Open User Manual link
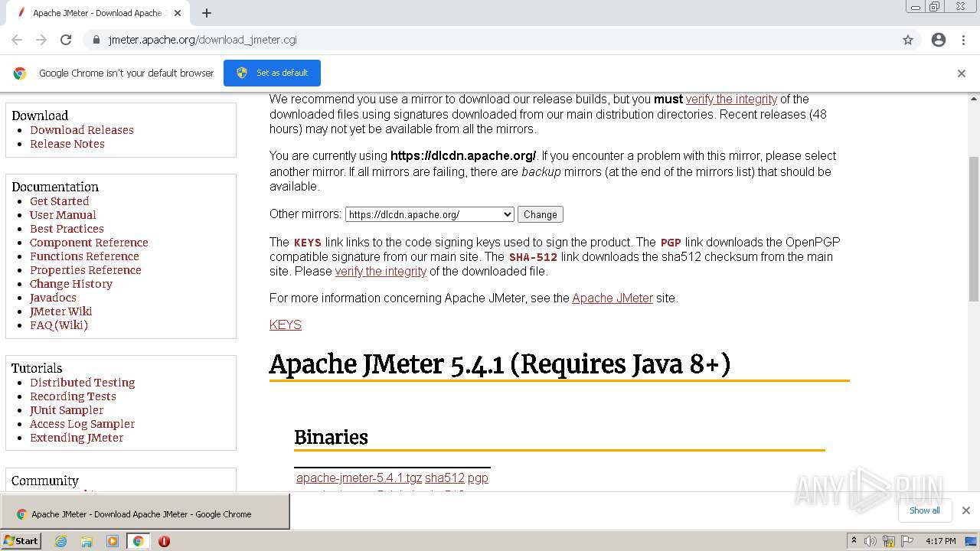 [x=63, y=215]
